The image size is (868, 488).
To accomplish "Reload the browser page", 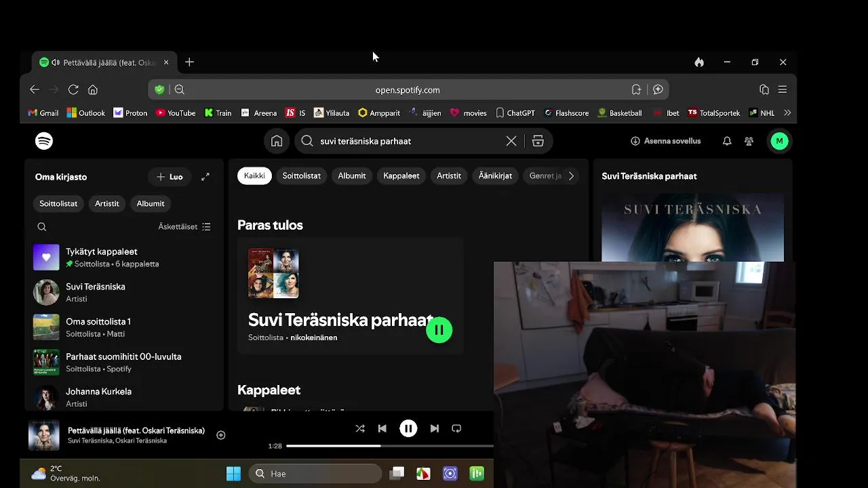I will (73, 89).
